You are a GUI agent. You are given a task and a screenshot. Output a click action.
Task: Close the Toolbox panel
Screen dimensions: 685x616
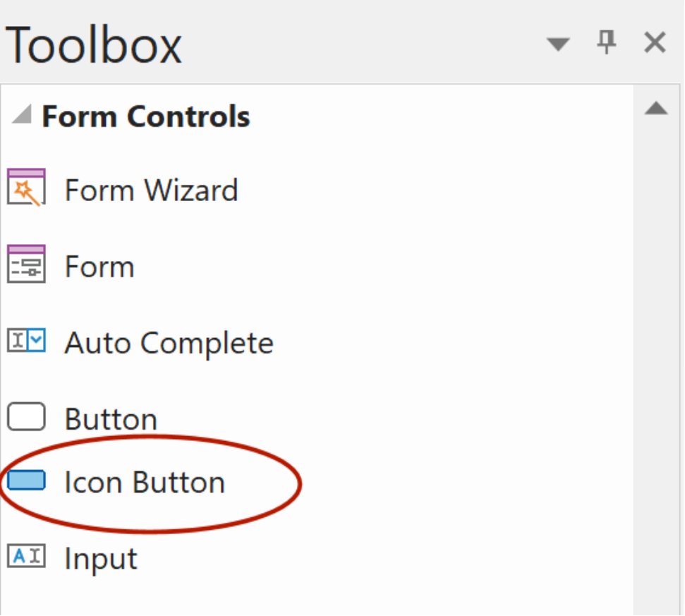(x=655, y=44)
